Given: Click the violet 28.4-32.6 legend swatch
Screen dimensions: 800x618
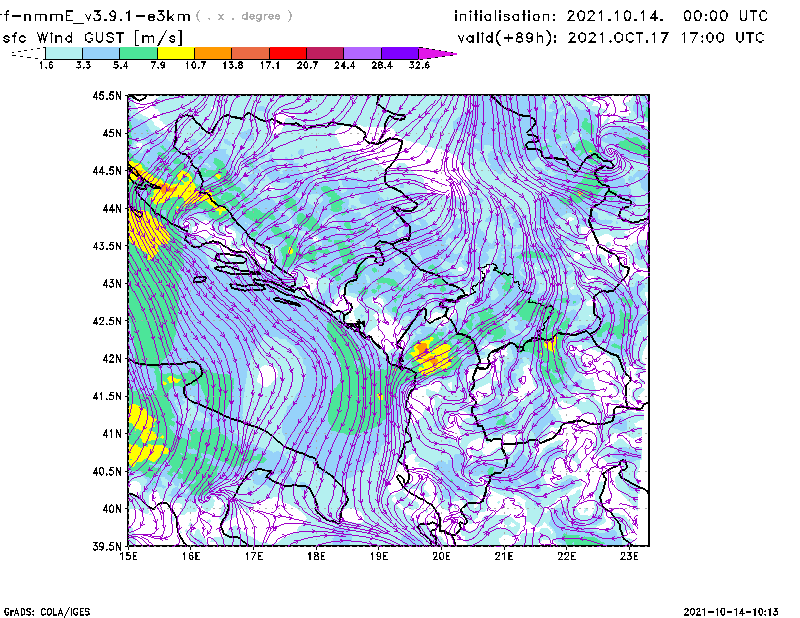Looking at the screenshot, I should coord(400,53).
